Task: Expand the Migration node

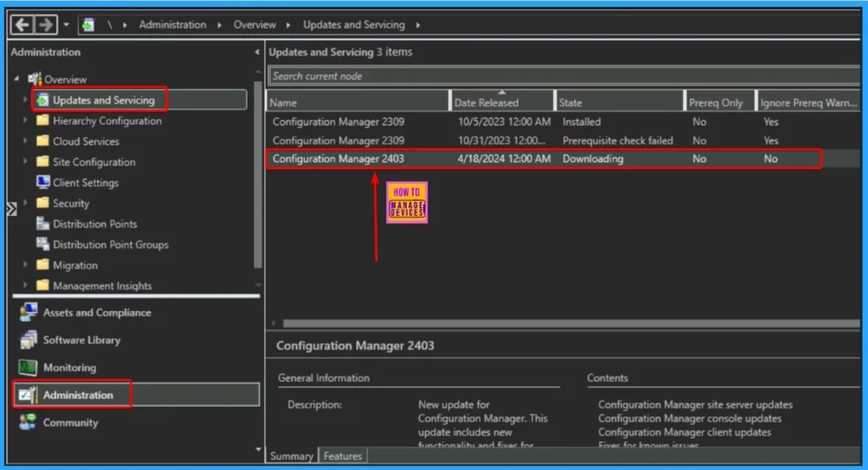Action: [25, 265]
